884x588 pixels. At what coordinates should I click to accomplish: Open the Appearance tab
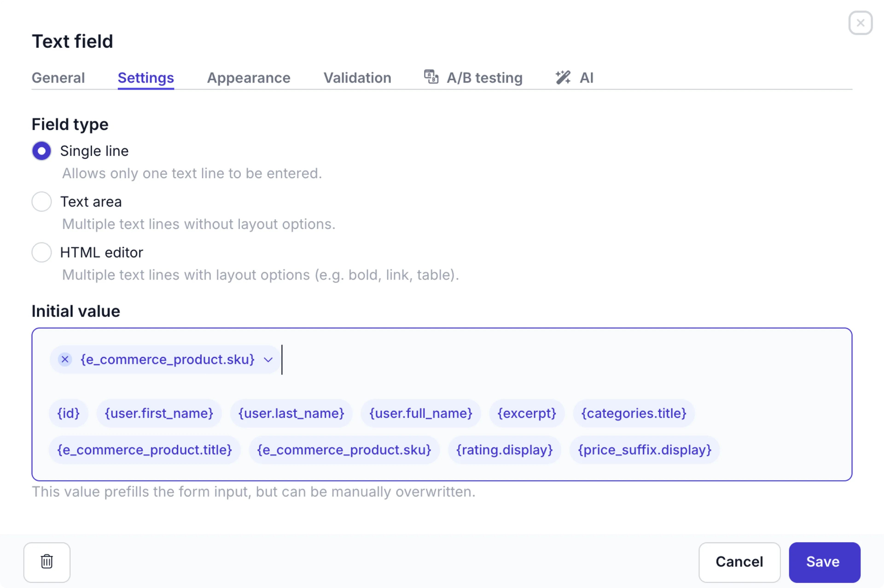(248, 78)
